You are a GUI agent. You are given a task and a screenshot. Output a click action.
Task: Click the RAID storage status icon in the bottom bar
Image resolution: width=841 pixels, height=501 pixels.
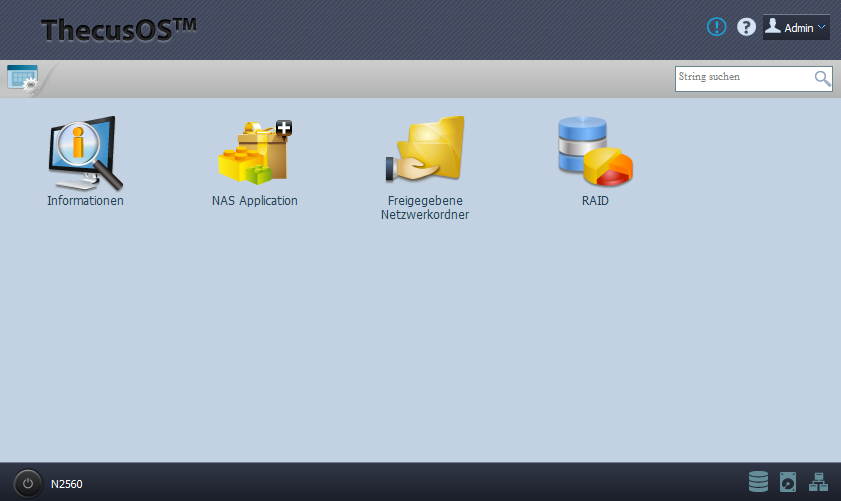(x=758, y=482)
